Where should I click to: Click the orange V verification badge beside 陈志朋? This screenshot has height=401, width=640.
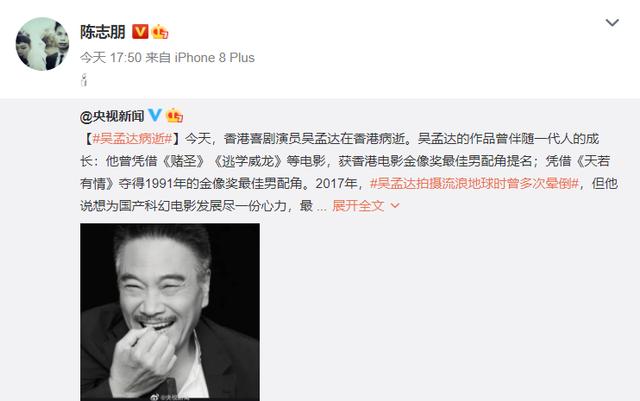[x=140, y=32]
